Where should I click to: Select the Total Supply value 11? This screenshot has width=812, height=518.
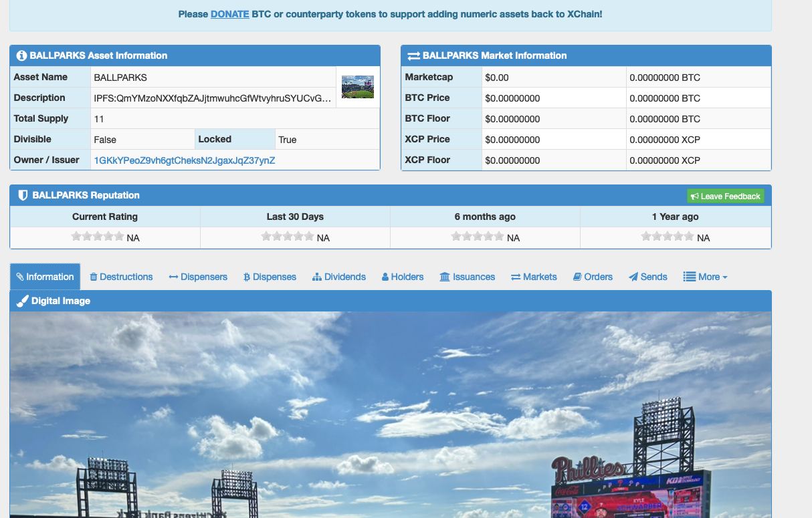[99, 119]
